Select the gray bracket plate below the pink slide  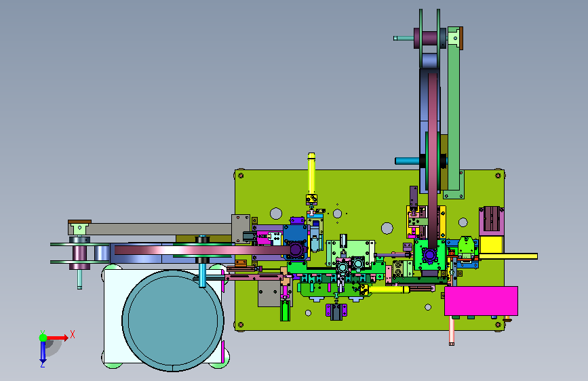269,294
